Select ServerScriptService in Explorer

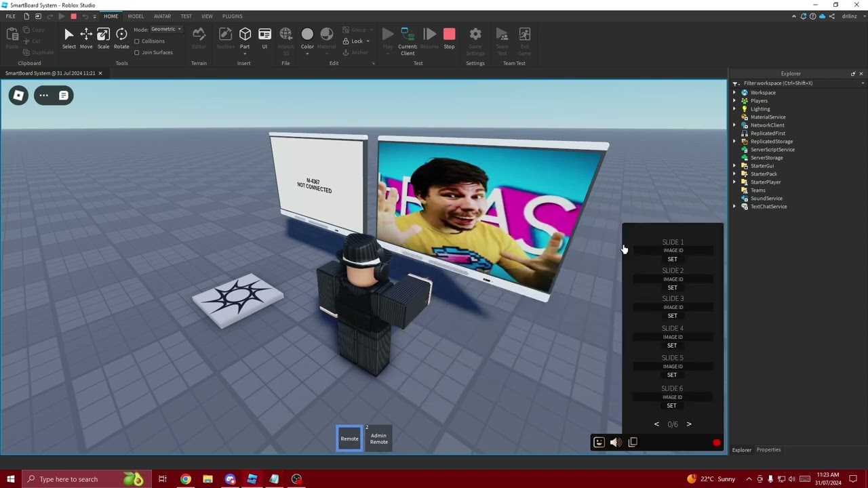[x=772, y=150]
